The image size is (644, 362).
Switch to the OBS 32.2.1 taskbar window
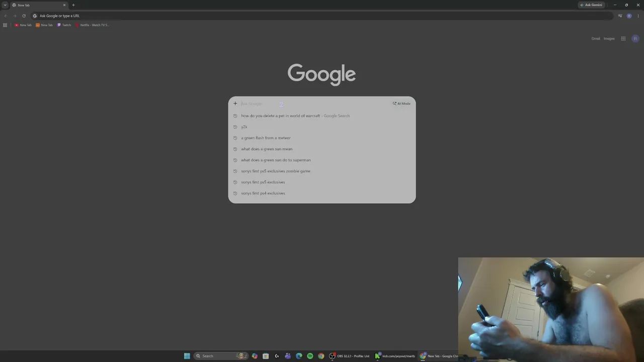(350, 356)
